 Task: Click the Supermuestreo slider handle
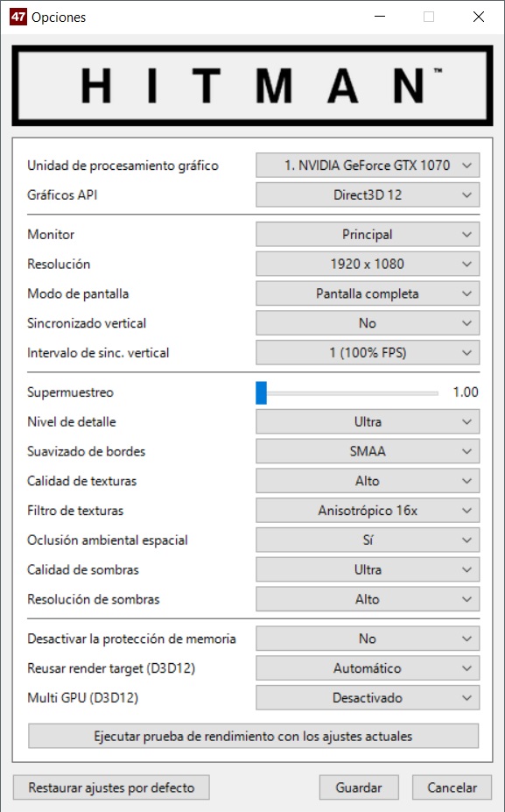pos(262,392)
